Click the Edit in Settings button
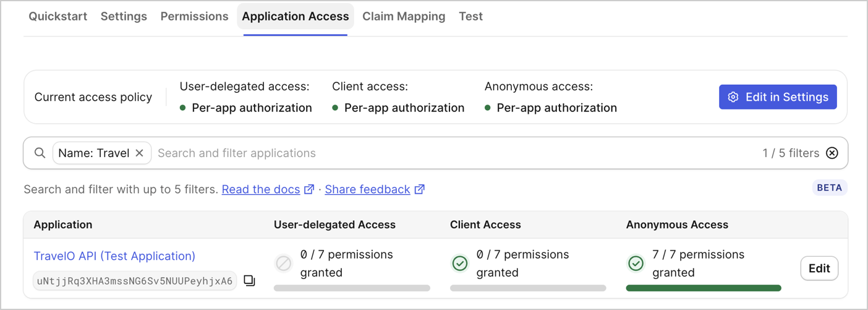This screenshot has width=868, height=310. click(x=778, y=97)
